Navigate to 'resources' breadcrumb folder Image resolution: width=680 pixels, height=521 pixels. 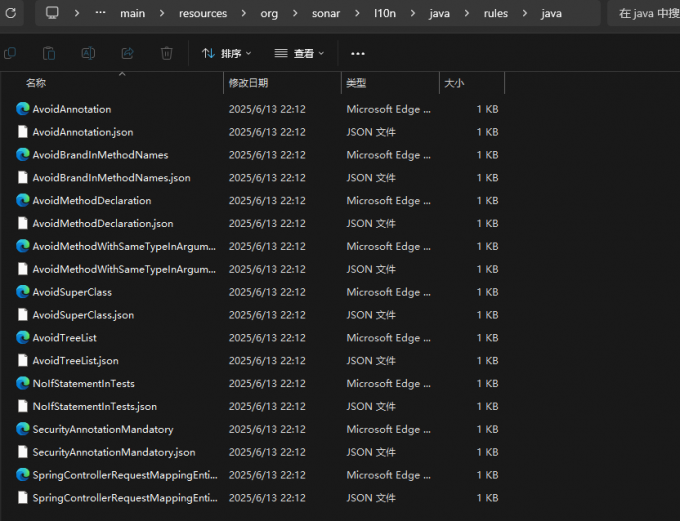[202, 14]
